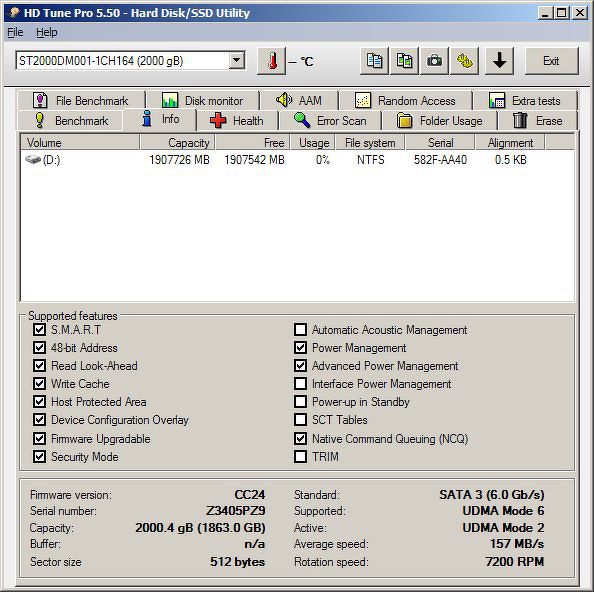Click the SATA 3 (6.0 Gb/s) standard value
Viewport: 594px width, 592px height.
(x=492, y=494)
